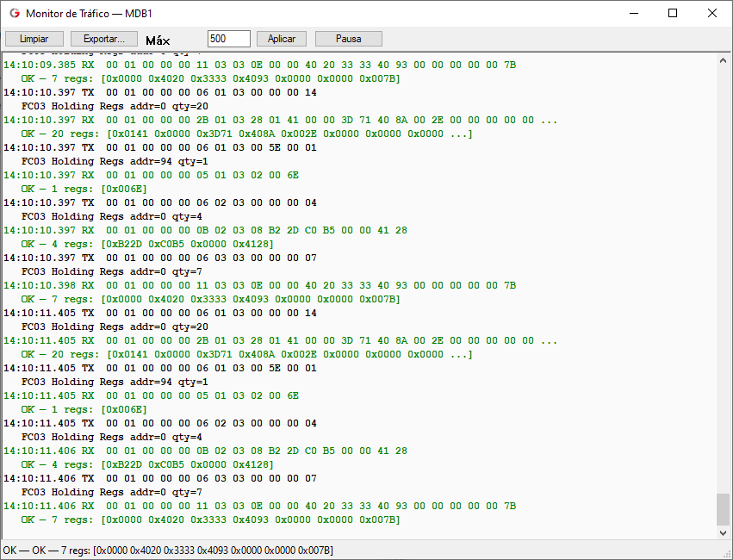Select 14:10:11.405 TX line ending 5E 00 01

pyautogui.click(x=160, y=369)
